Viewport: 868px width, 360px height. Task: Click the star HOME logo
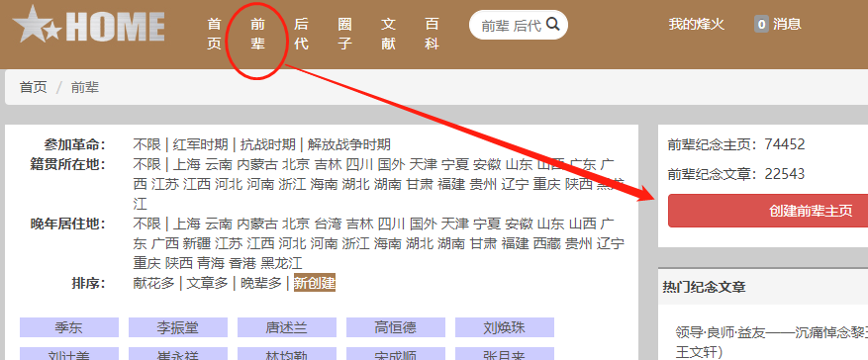88,26
